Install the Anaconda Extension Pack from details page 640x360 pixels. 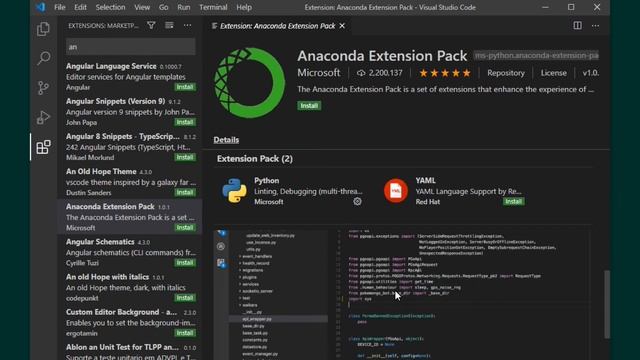tap(309, 106)
